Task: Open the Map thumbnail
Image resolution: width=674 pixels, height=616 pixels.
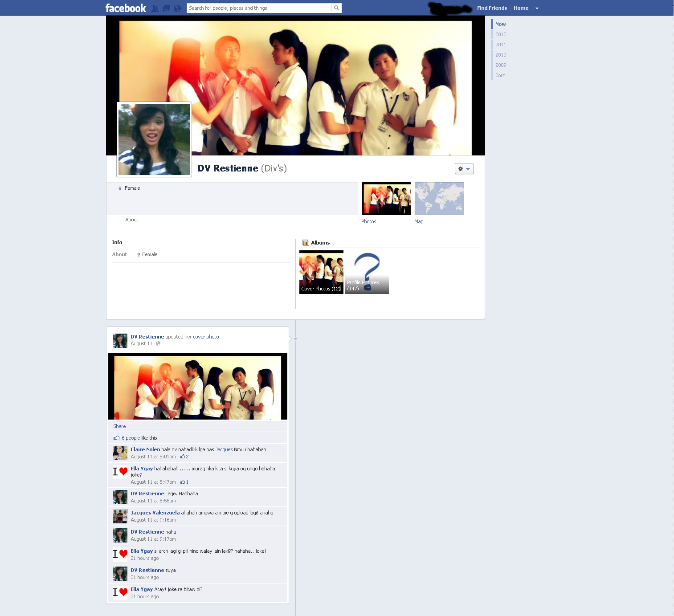Action: [x=439, y=199]
